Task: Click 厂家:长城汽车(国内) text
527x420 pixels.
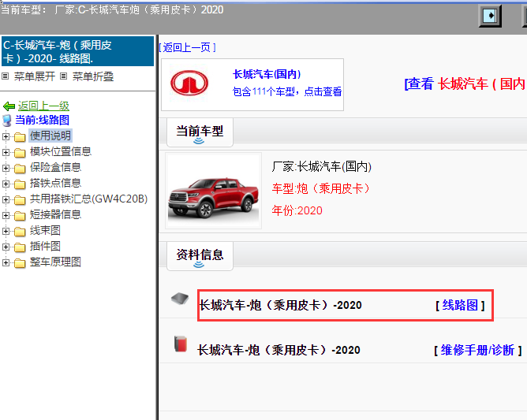Action: [322, 166]
